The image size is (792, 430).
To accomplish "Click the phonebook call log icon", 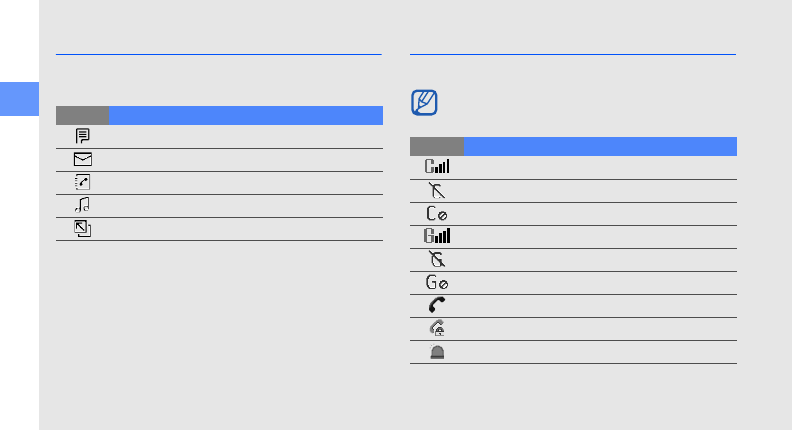I will 82,181.
